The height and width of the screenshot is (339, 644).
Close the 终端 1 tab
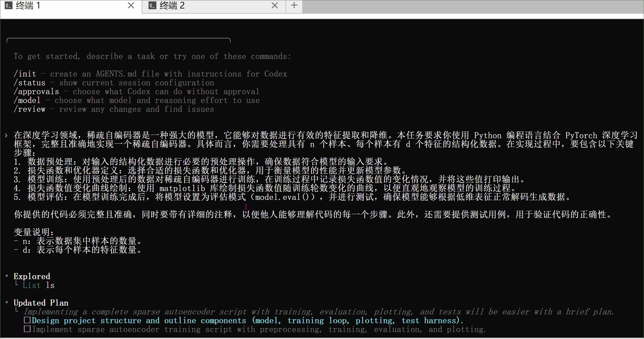pos(131,5)
